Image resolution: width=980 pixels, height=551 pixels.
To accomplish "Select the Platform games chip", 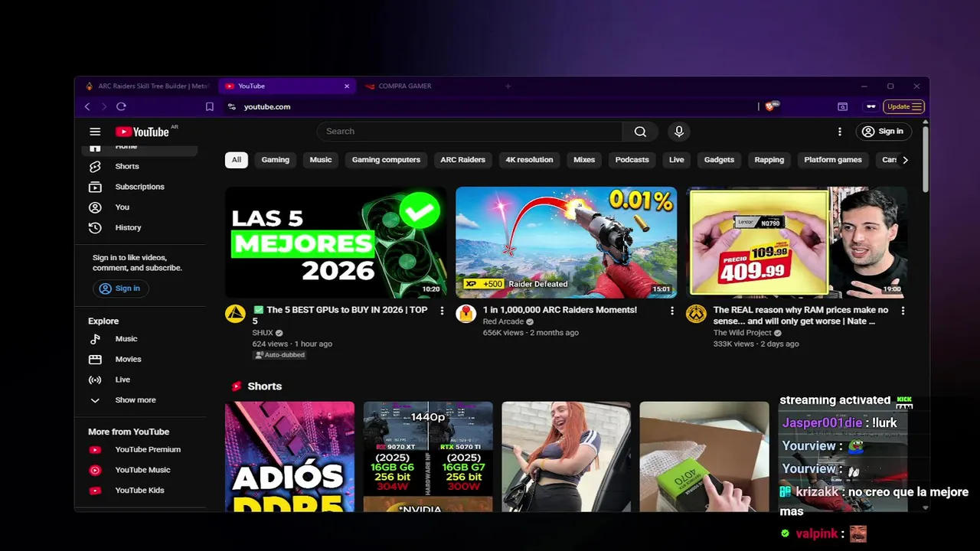I will coord(833,160).
